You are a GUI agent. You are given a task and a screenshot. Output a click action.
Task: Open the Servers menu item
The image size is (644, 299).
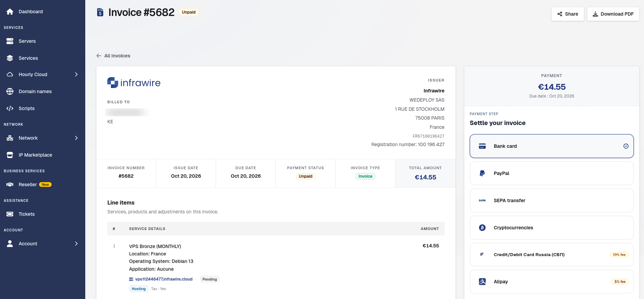click(x=42, y=41)
